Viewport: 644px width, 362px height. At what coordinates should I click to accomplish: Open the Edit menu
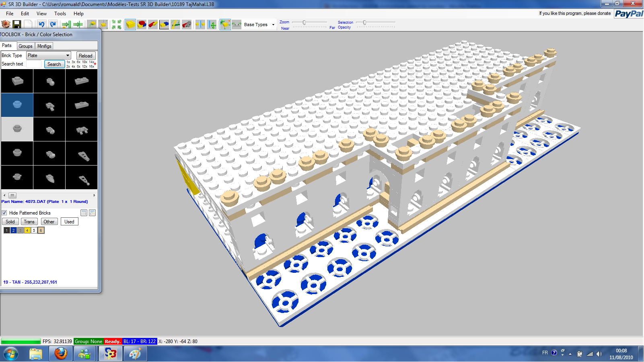coord(25,14)
